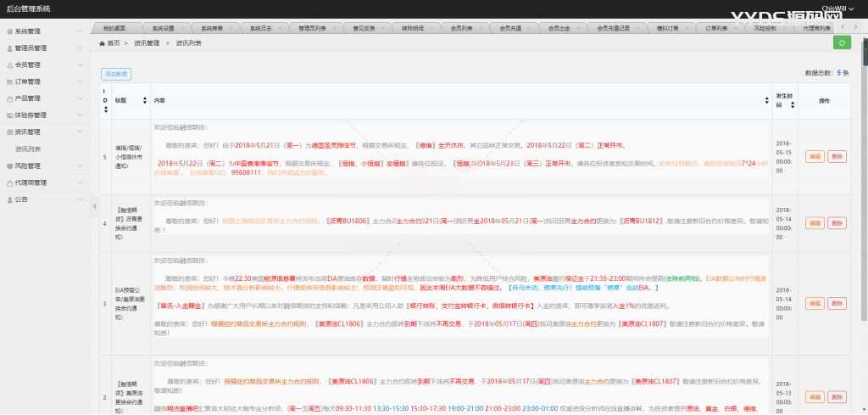Image resolution: width=868 pixels, height=415 pixels.
Task: Switch to the 会员列表 tab
Action: coord(462,28)
